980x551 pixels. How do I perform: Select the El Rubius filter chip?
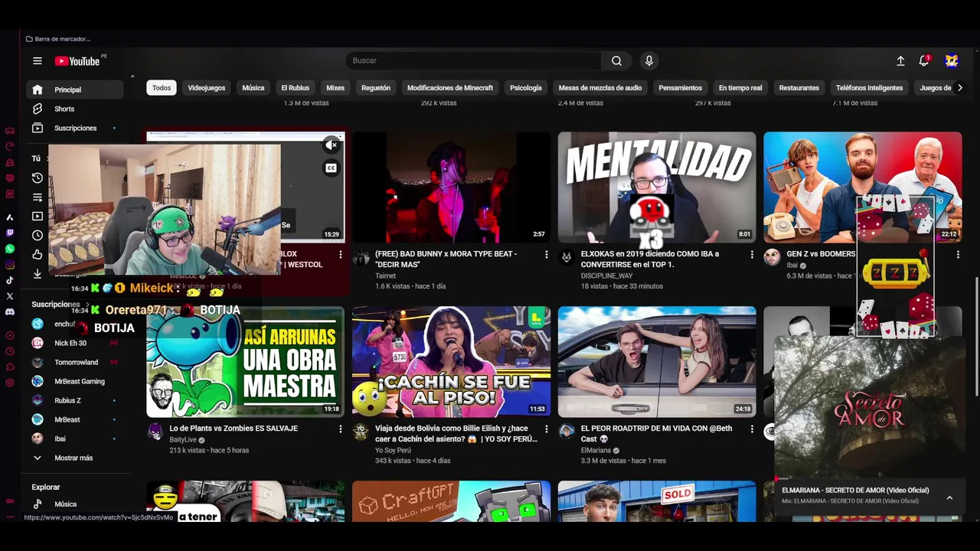click(296, 88)
